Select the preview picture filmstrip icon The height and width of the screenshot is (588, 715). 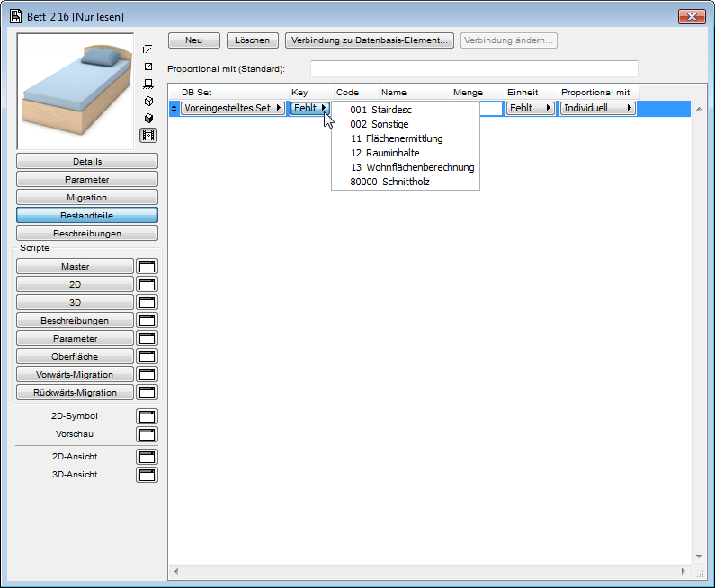148,136
